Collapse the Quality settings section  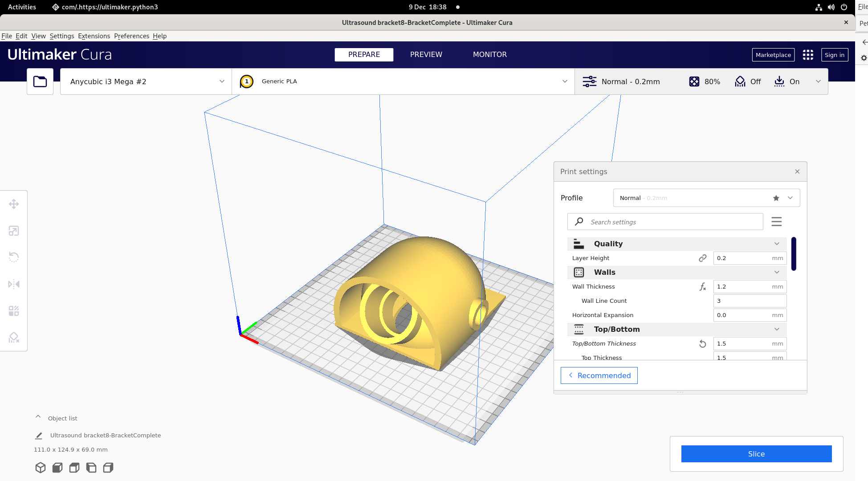pos(677,244)
